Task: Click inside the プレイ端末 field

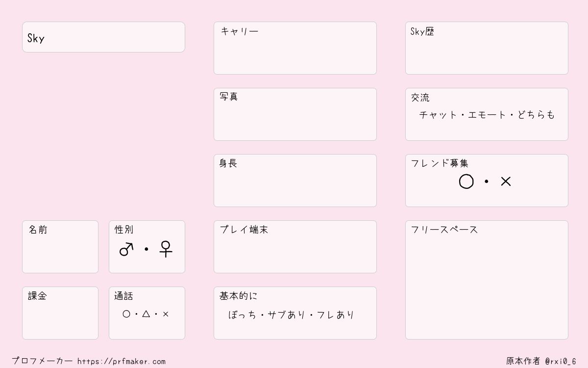Action: pos(295,247)
